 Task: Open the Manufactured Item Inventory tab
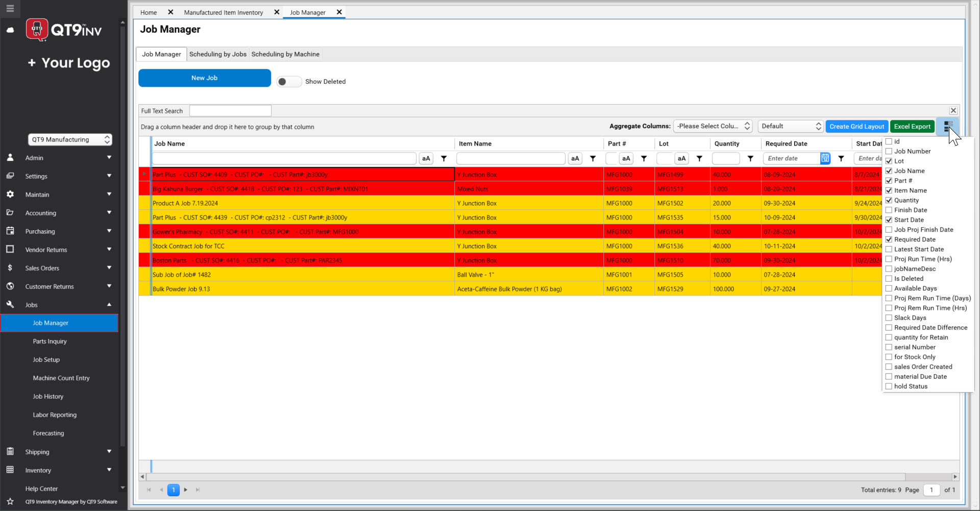[x=223, y=12]
